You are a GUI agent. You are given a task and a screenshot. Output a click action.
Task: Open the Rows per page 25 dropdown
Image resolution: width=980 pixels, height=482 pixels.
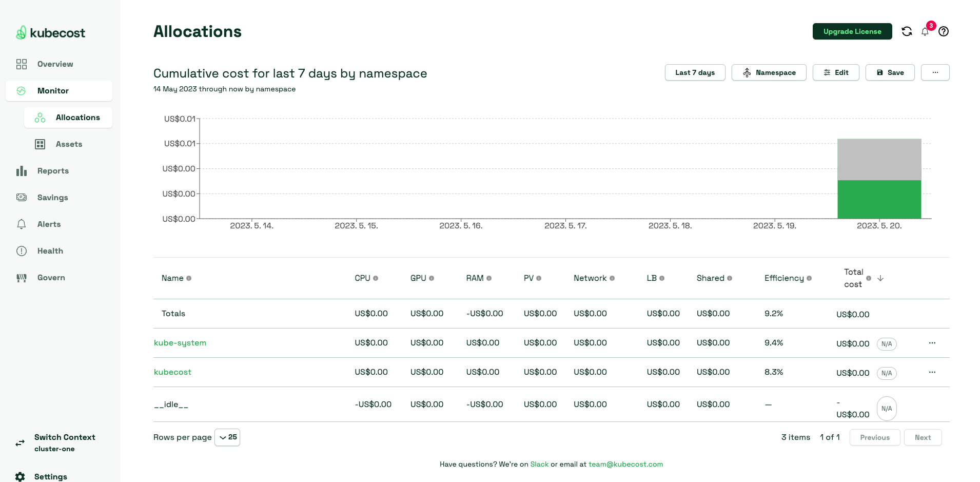coord(227,437)
